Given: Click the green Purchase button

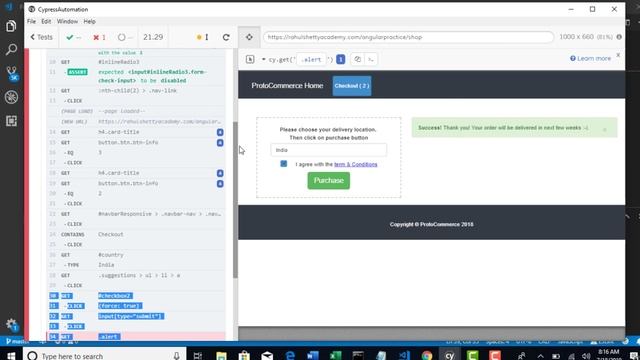Looking at the screenshot, I should (329, 180).
